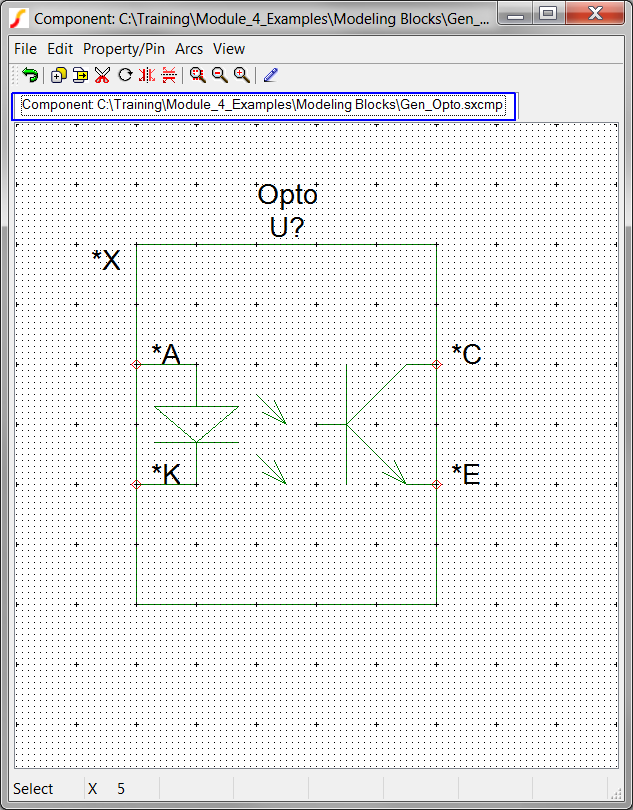Click the red scissors cut icon
The width and height of the screenshot is (633, 810).
[102, 75]
